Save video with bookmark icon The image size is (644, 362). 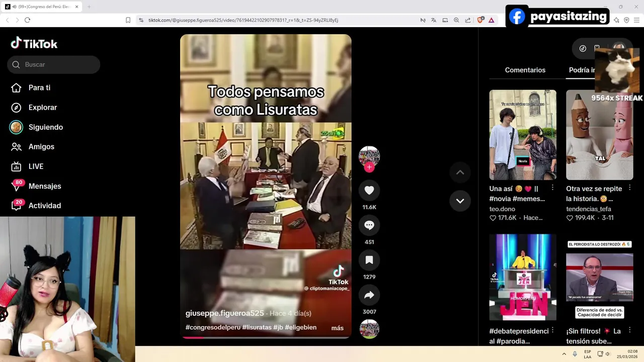369,260
